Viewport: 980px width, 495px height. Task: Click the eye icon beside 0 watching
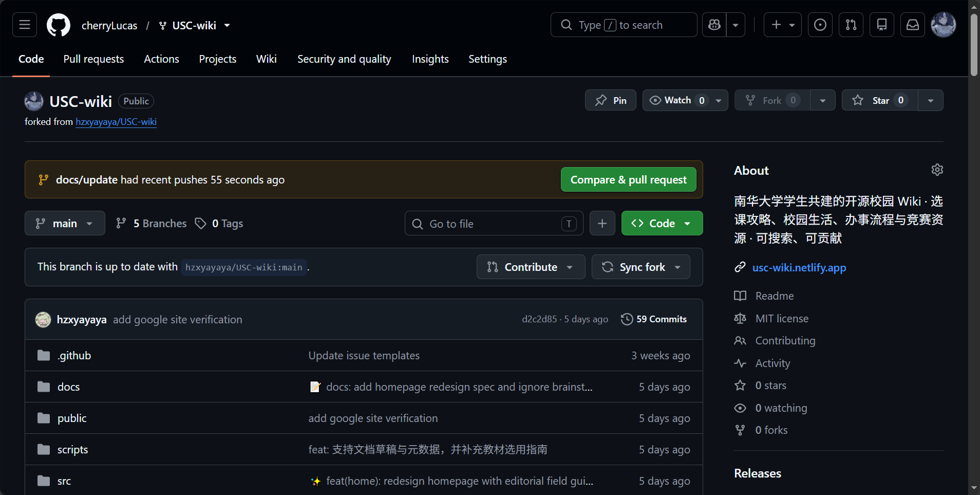pyautogui.click(x=740, y=408)
